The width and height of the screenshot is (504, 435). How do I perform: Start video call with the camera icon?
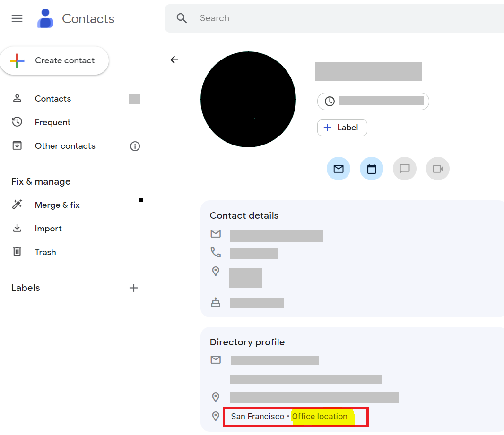coord(438,169)
